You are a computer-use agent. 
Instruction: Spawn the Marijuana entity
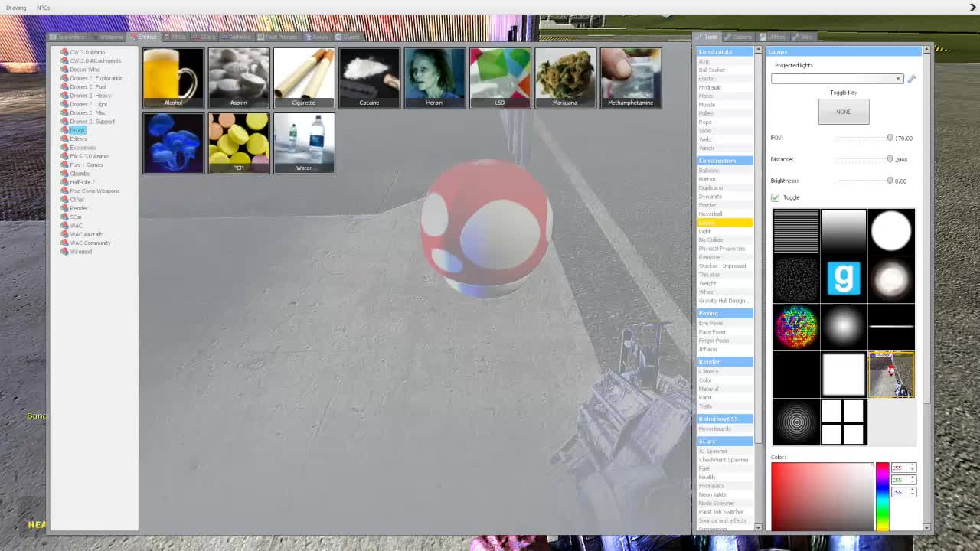tap(565, 77)
